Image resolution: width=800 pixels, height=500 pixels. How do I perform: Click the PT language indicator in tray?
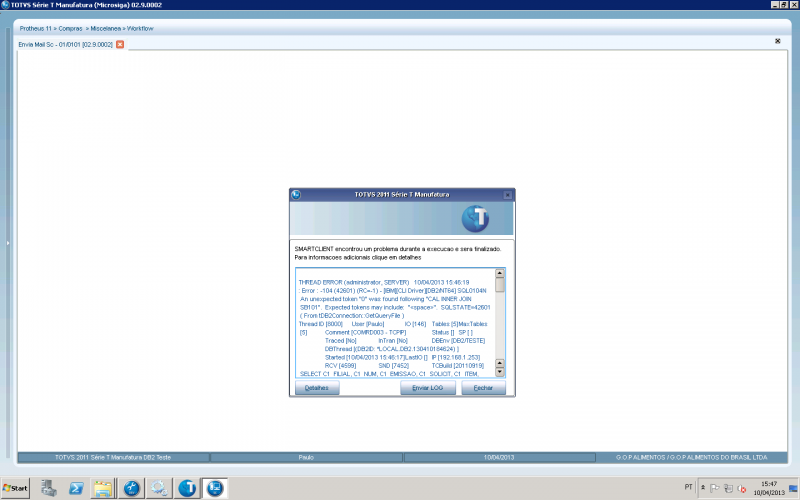[688, 487]
